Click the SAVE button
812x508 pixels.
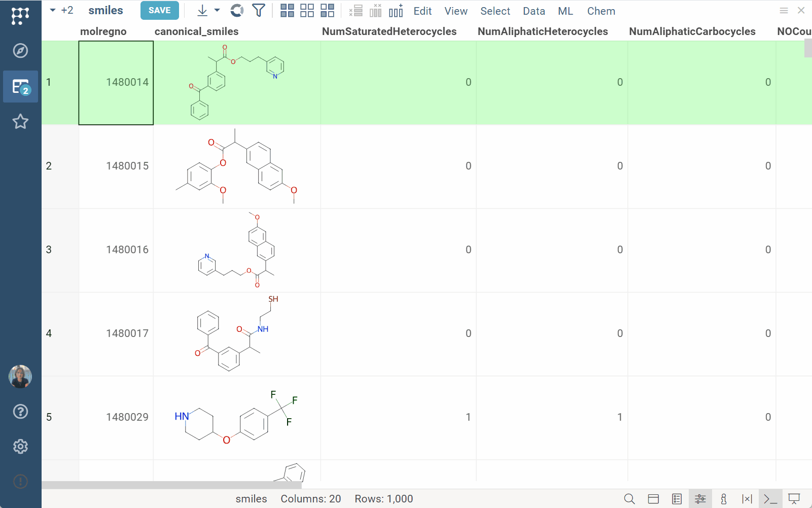point(160,11)
